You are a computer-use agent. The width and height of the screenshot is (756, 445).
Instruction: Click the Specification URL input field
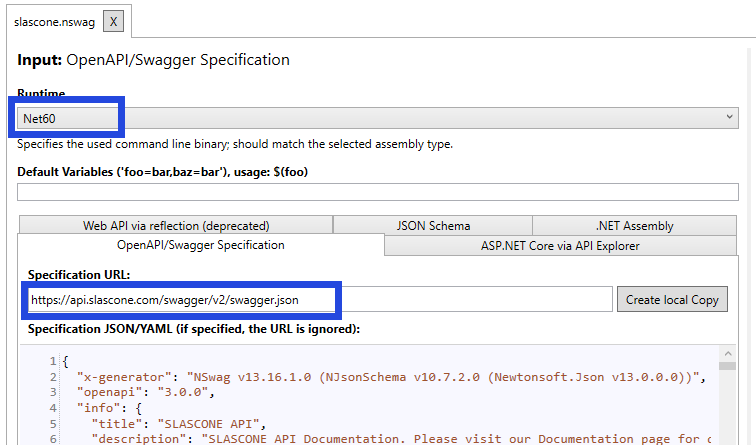tap(320, 299)
